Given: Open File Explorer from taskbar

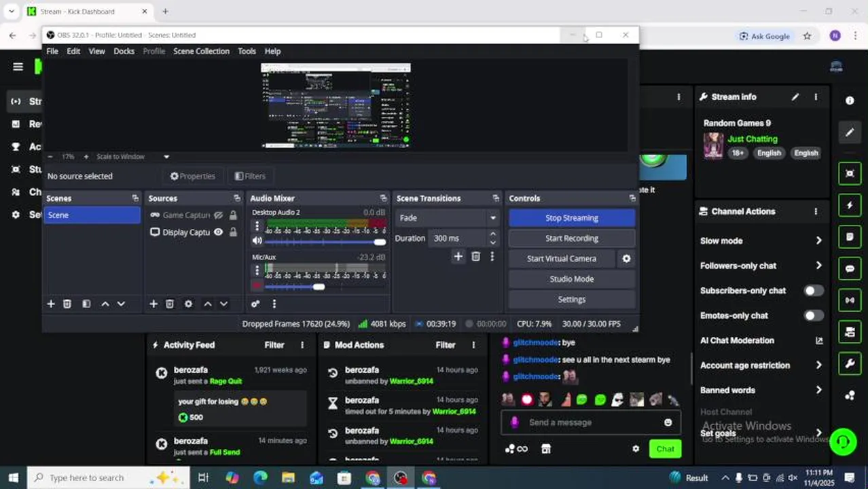Looking at the screenshot, I should pyautogui.click(x=288, y=477).
